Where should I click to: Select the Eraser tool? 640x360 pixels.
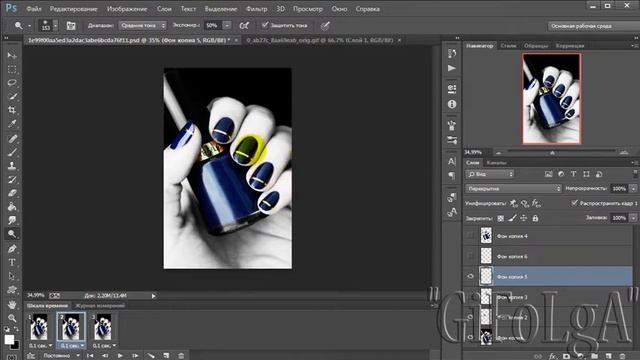click(x=12, y=193)
